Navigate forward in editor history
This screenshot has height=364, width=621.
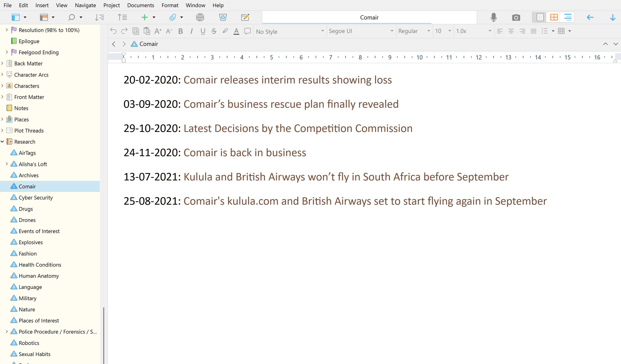[x=124, y=44]
